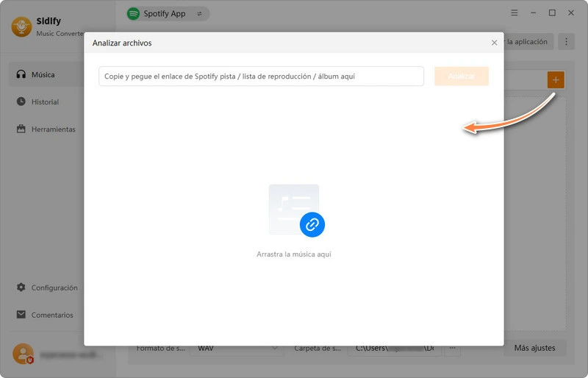Click the Sidify logo icon
The image size is (588, 378).
[21, 26]
